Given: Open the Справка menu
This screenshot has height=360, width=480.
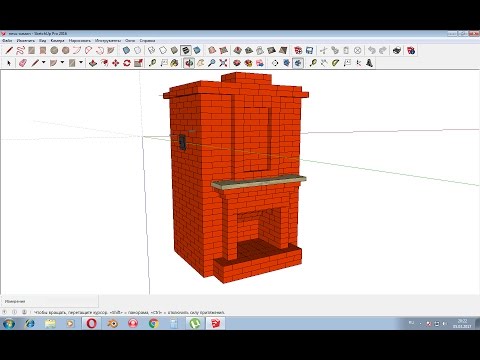Looking at the screenshot, I should (147, 41).
